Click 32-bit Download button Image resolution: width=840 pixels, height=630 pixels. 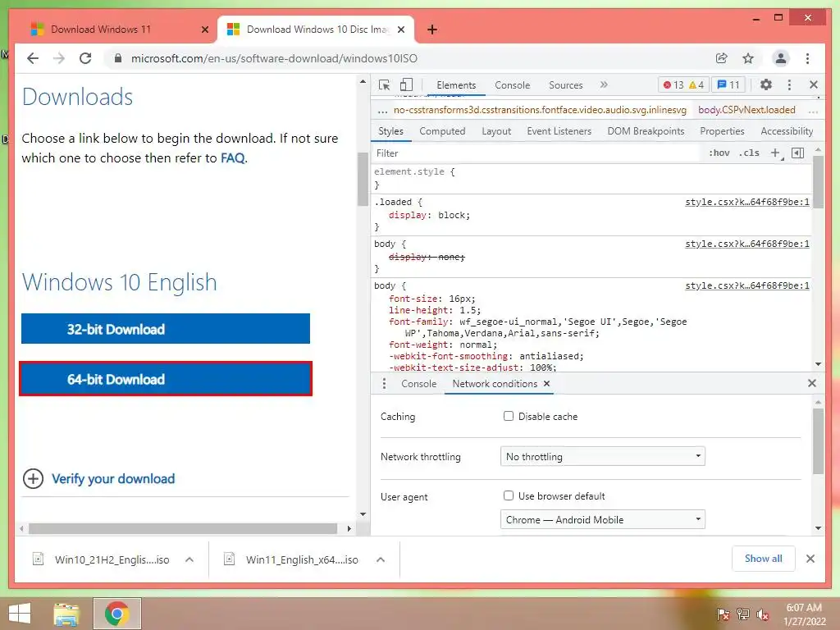coord(166,328)
